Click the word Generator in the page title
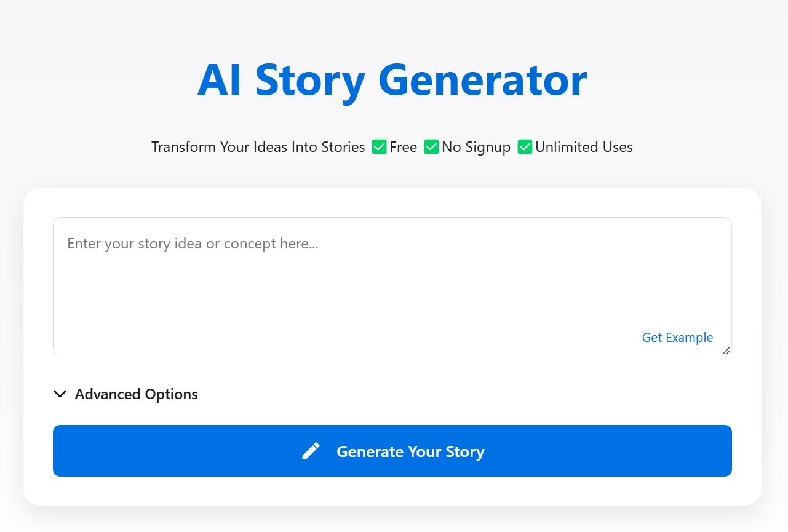Viewport: 788px width, 532px height. (x=482, y=80)
